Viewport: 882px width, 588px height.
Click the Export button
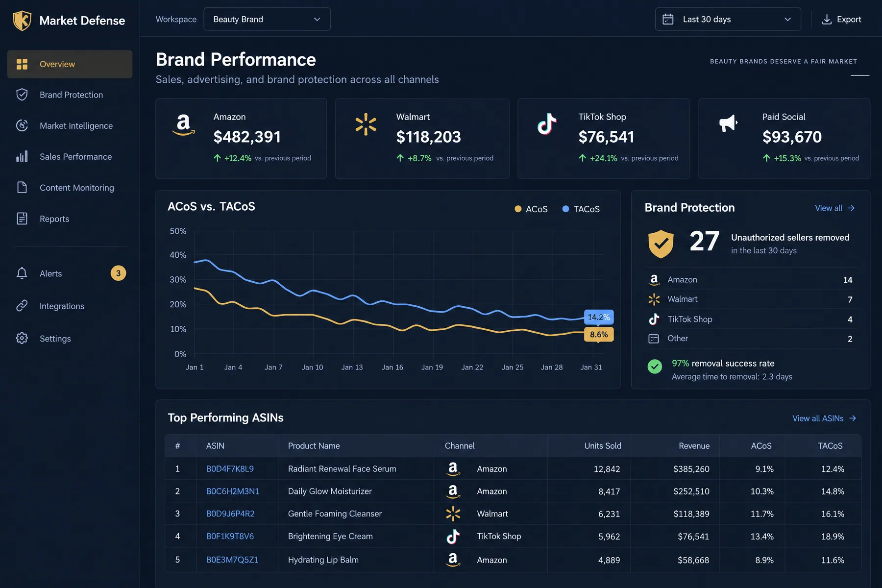841,19
